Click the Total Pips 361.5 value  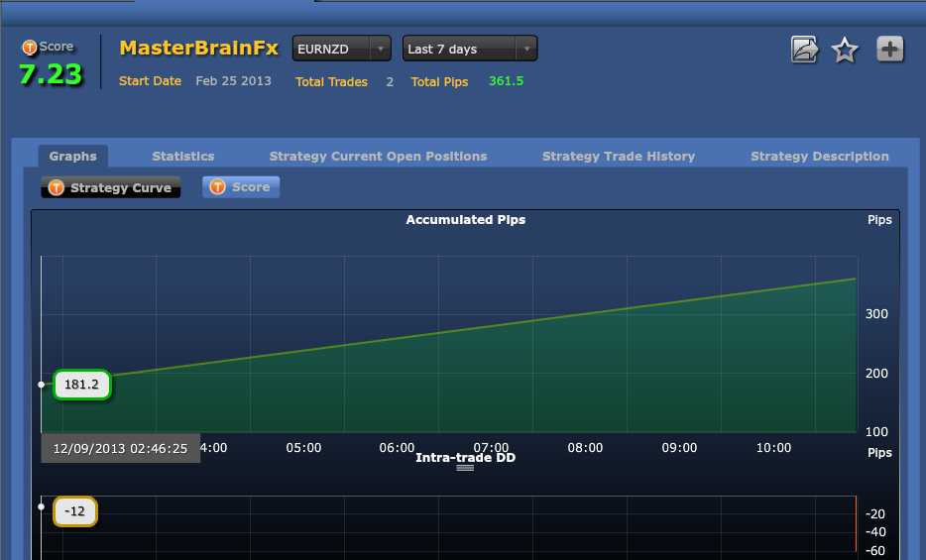pyautogui.click(x=506, y=81)
